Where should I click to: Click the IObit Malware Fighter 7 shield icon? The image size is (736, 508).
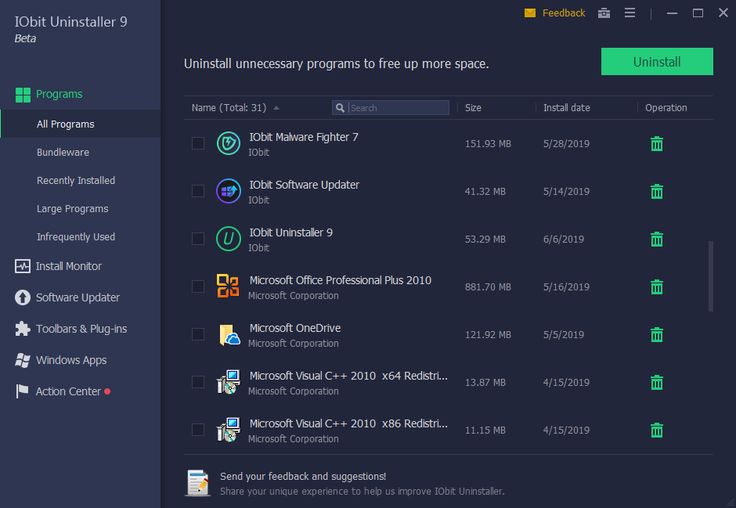(229, 143)
